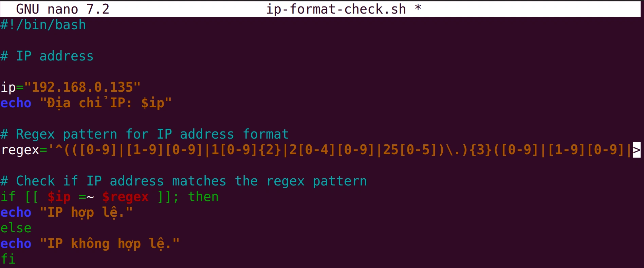Image resolution: width=644 pixels, height=268 pixels.
Task: Click the first echo command keyword
Action: [16, 103]
